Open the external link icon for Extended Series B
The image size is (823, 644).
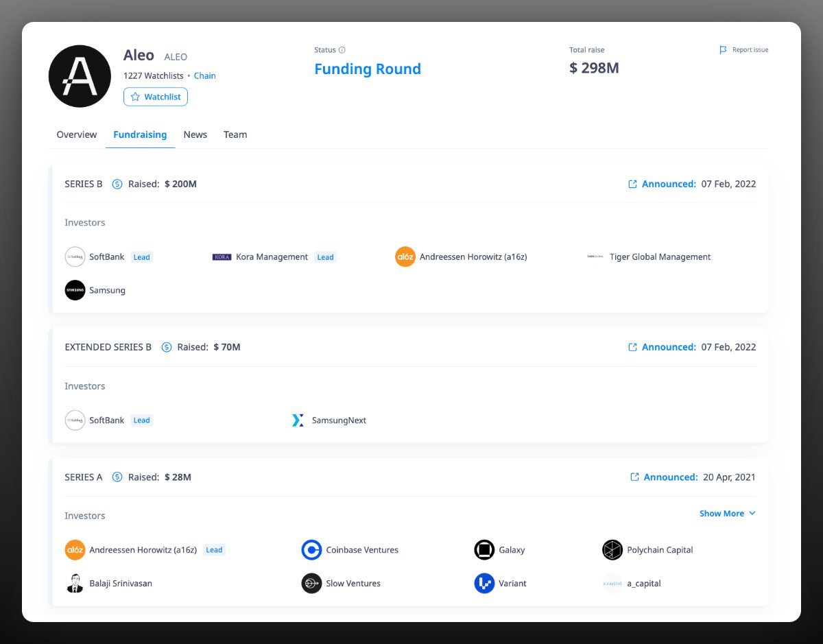(633, 347)
